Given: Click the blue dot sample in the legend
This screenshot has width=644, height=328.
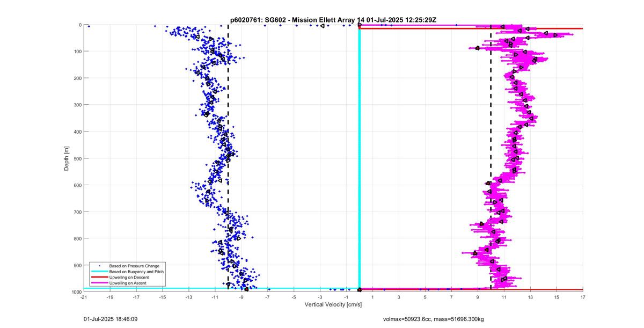Looking at the screenshot, I should point(99,266).
